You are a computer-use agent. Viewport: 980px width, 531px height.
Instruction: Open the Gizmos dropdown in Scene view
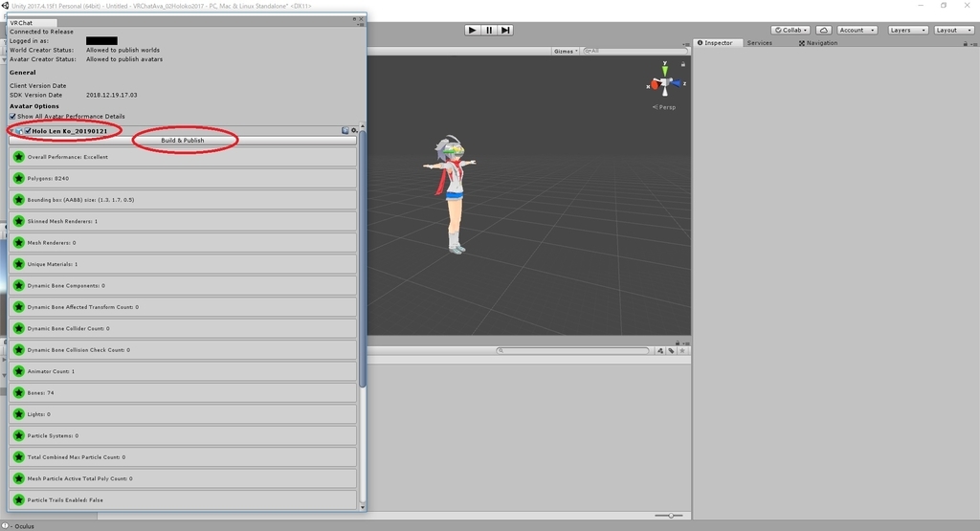pyautogui.click(x=566, y=52)
